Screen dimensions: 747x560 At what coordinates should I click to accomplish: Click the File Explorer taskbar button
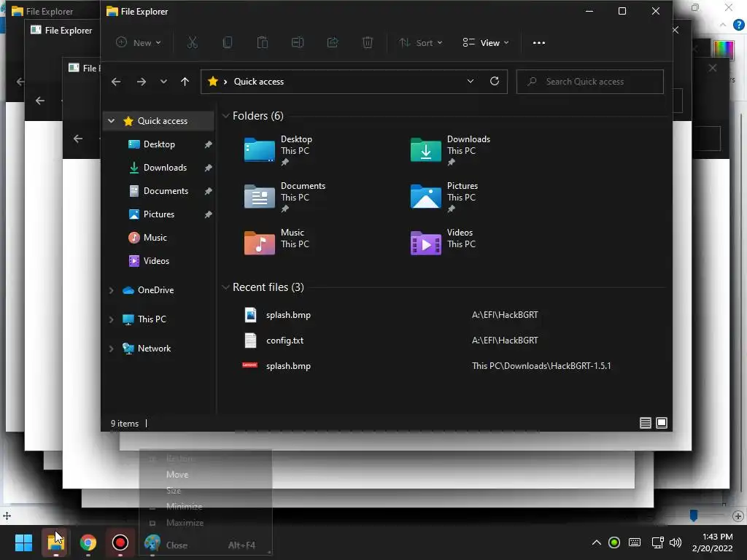55,542
